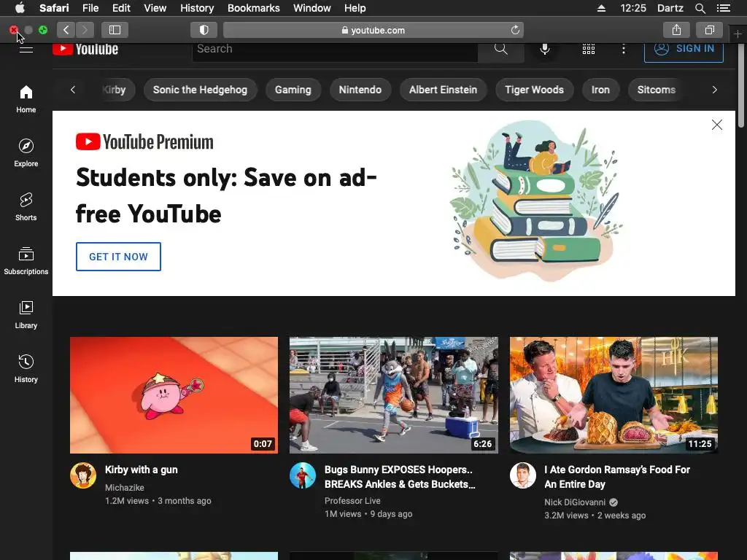Image resolution: width=747 pixels, height=560 pixels.
Task: Select the Sitcoms chip
Action: pos(657,90)
